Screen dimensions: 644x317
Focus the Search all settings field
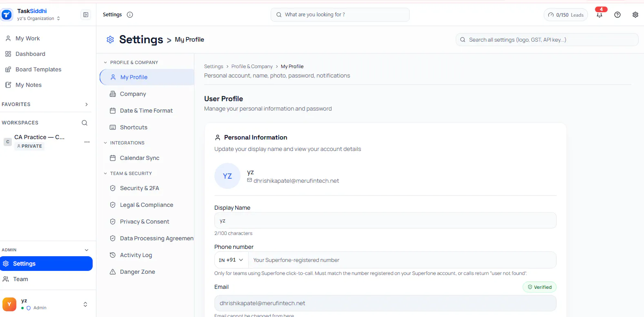tap(547, 40)
